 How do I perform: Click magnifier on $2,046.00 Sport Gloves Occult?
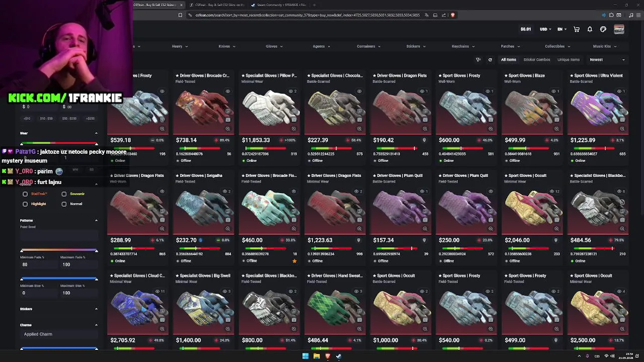(x=556, y=229)
